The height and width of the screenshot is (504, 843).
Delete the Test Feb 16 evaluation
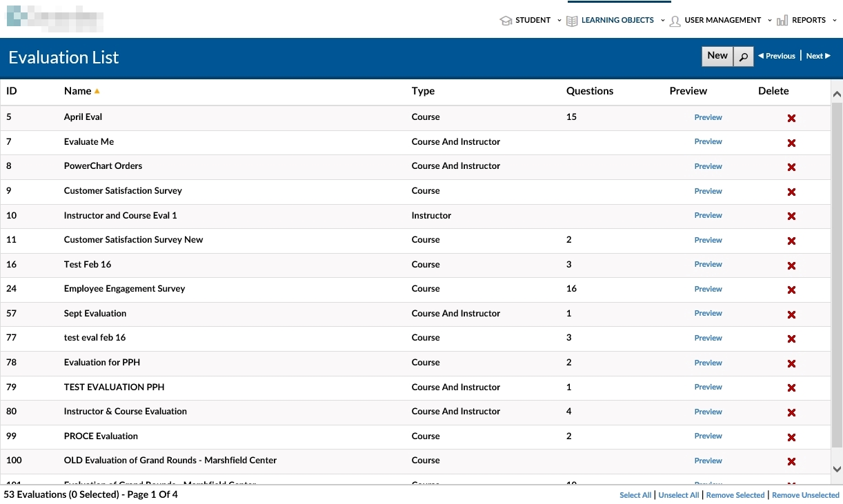tap(791, 265)
